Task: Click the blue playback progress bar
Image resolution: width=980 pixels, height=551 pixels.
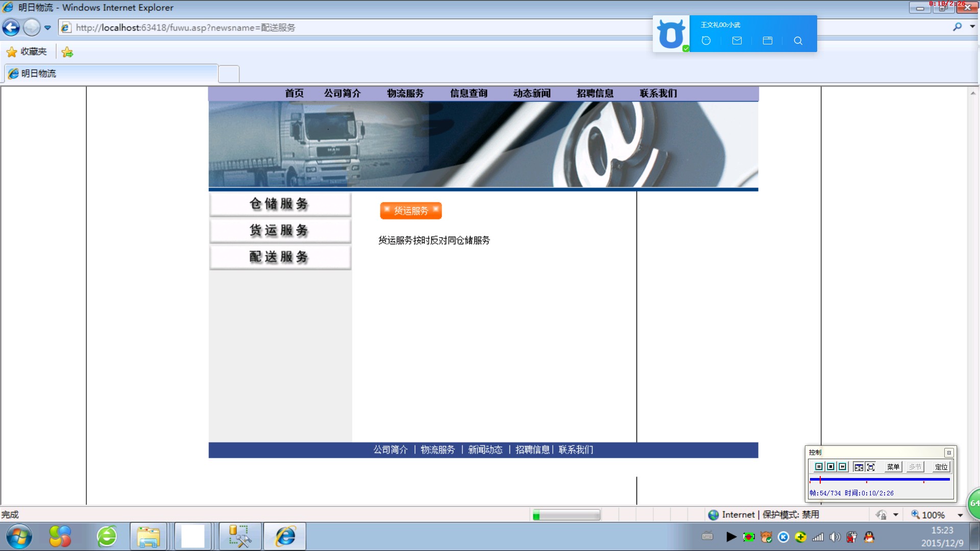Action: [x=879, y=480]
